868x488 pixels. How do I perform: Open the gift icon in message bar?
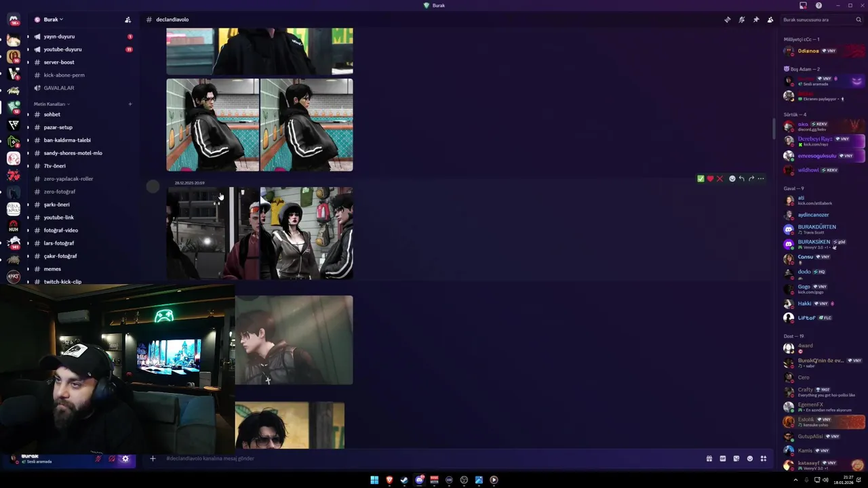pos(709,459)
